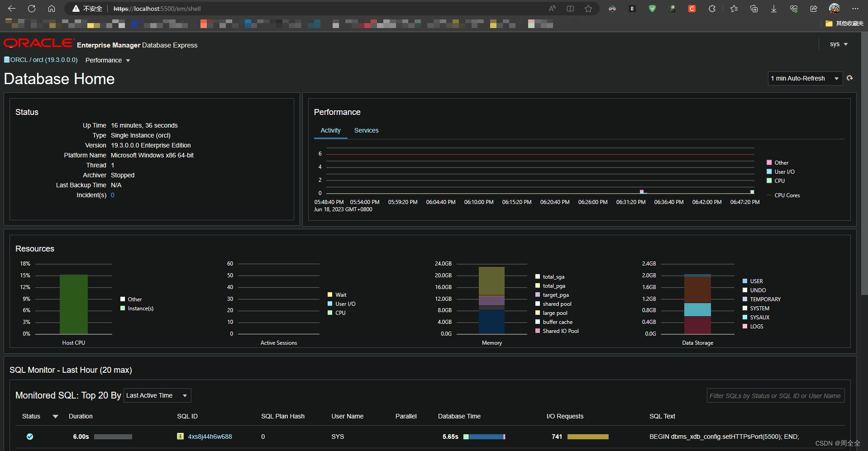
Task: Click the Database Time column header
Action: 459,416
